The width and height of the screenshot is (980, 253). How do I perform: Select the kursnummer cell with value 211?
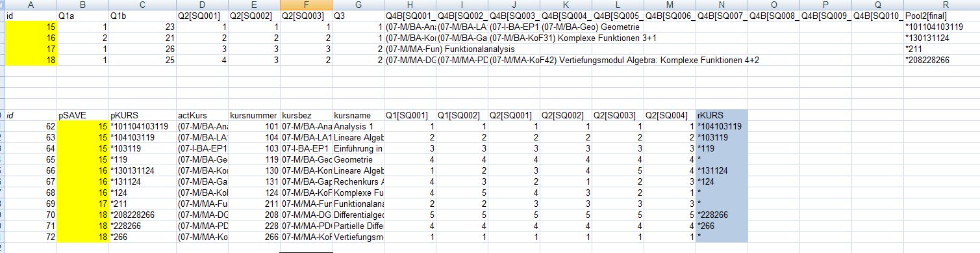click(x=254, y=204)
